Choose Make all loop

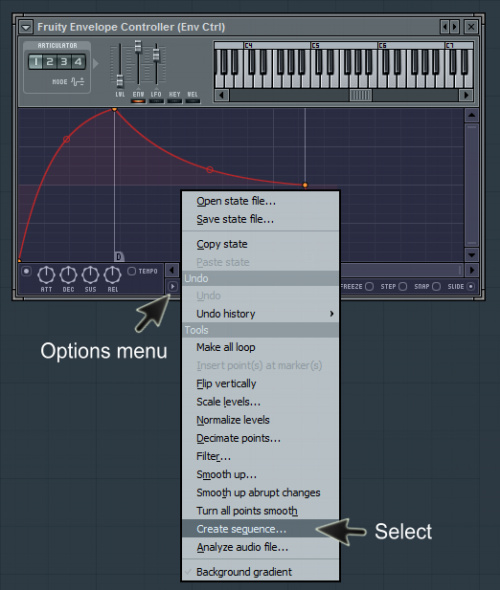[261, 347]
